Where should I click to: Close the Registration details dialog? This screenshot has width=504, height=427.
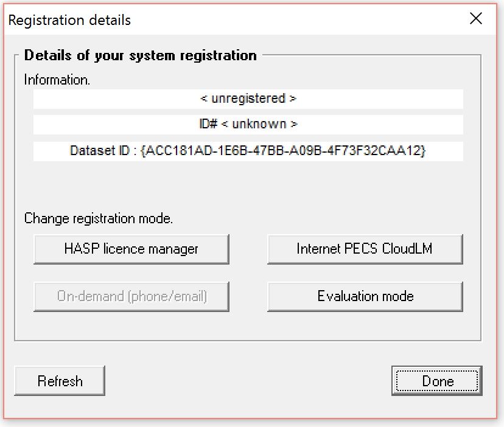(x=476, y=19)
